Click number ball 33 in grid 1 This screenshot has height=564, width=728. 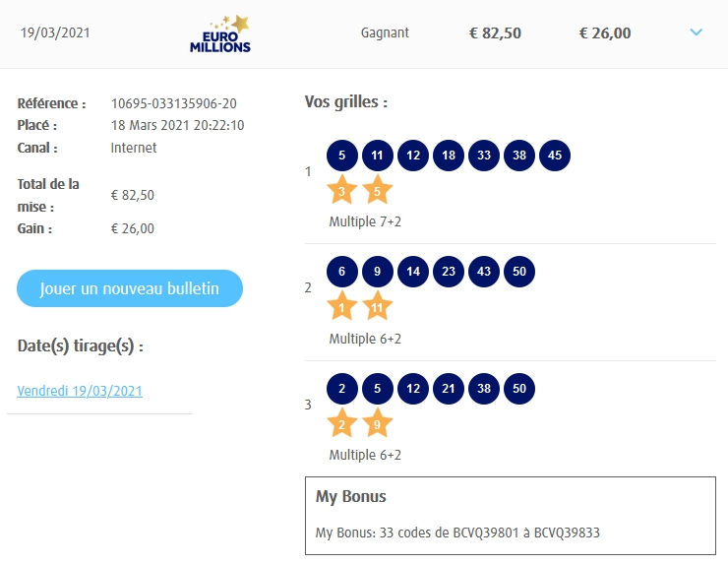click(x=484, y=156)
